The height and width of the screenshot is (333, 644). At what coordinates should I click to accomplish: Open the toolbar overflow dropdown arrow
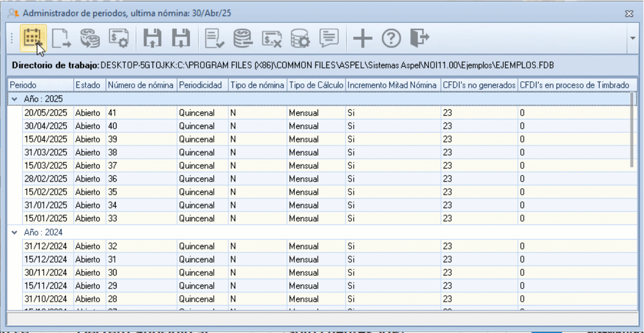point(633,38)
